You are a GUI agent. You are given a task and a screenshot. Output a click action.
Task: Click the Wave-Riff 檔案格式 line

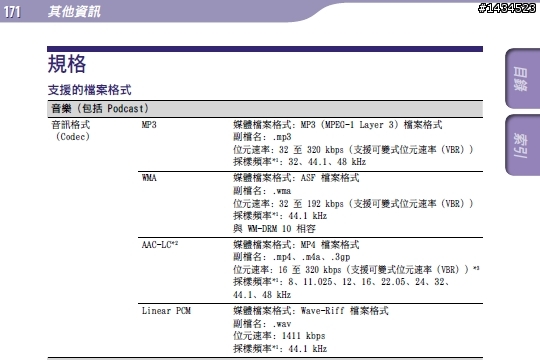[x=311, y=311]
